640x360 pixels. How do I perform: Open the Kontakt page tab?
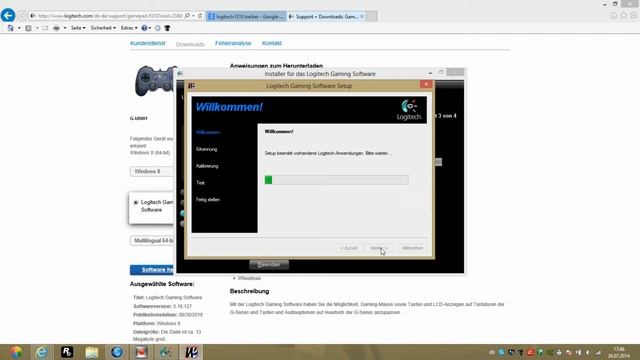coord(271,43)
